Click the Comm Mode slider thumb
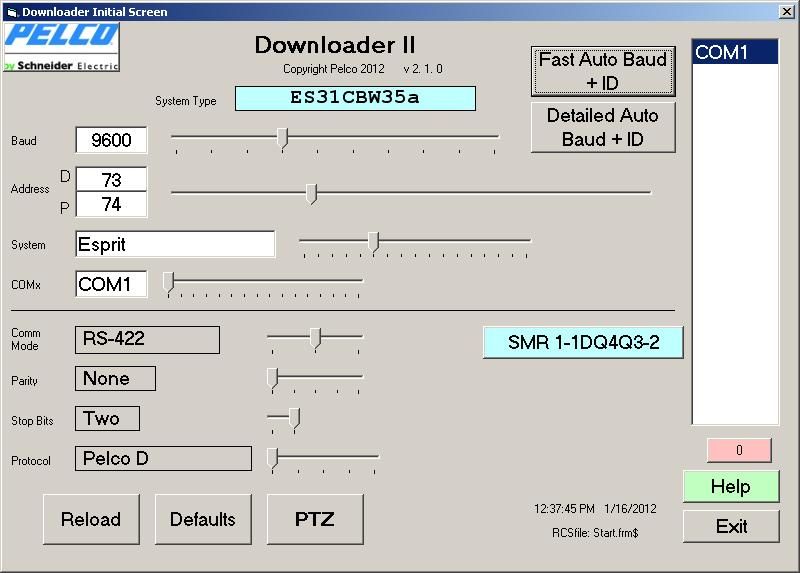Viewport: 800px width, 573px height. [315, 338]
